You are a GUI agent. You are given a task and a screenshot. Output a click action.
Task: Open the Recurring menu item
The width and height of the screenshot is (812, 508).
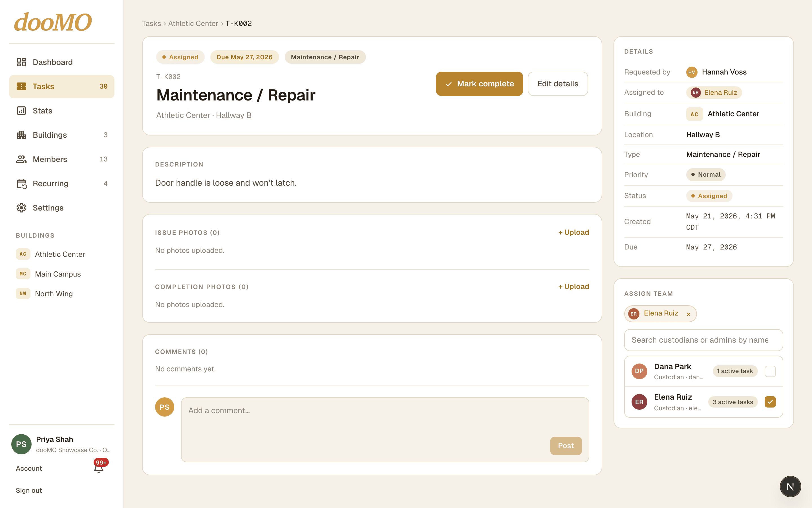[62, 183]
